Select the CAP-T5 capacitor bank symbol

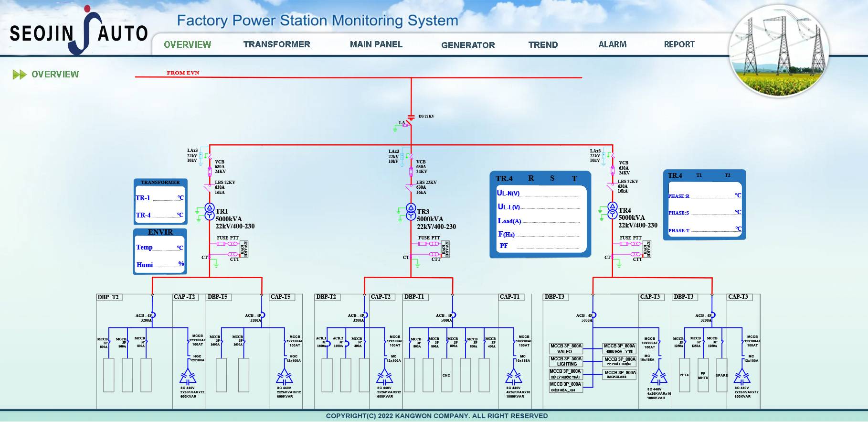(285, 377)
